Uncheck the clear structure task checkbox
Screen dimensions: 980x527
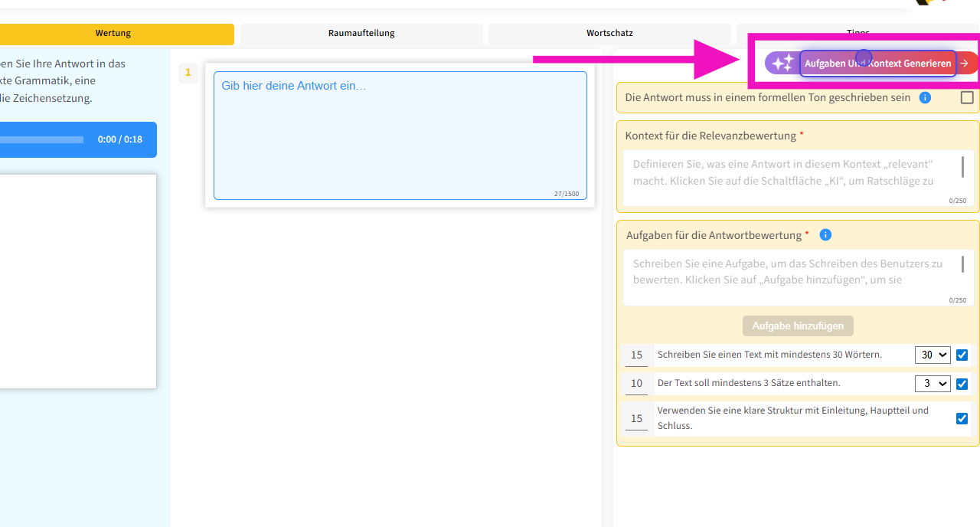pos(962,418)
